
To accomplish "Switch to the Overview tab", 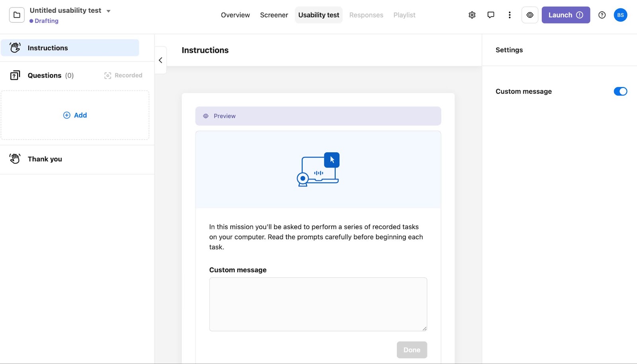I will [235, 15].
